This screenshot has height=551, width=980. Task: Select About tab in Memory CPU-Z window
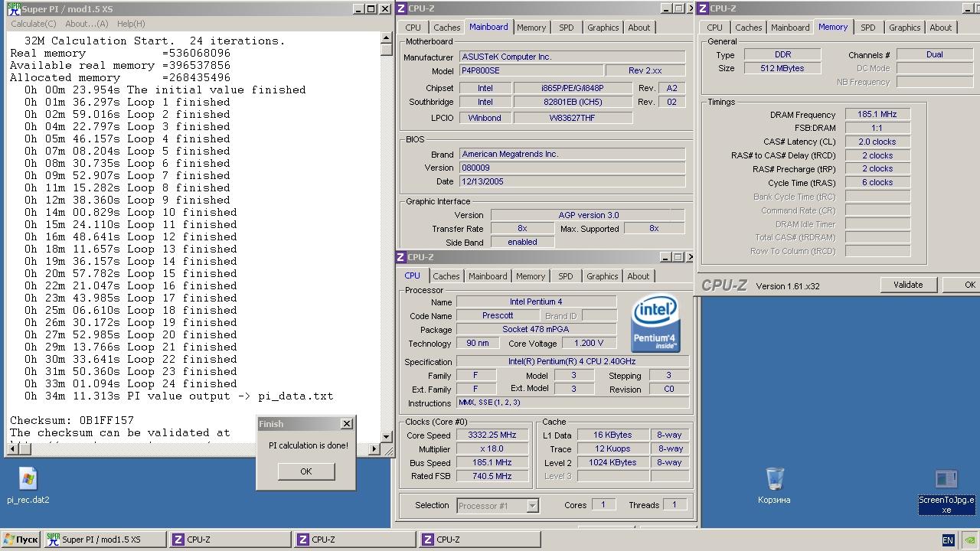tap(941, 28)
